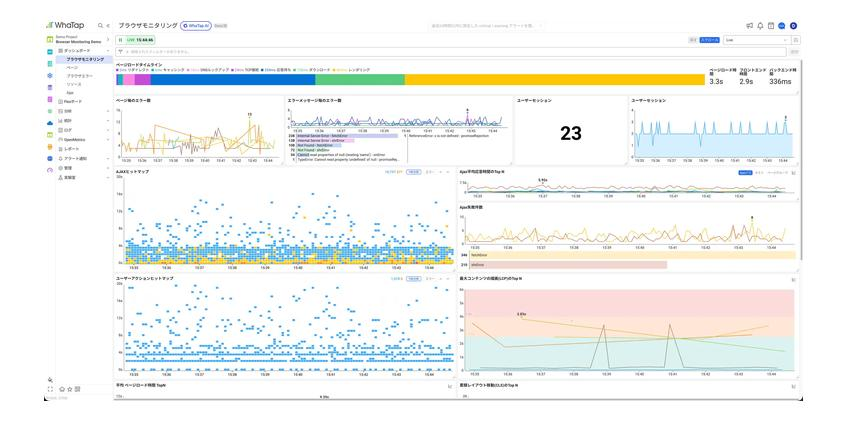Click the WhaTap AI button
Screen dimensions: 847x423
196,25
